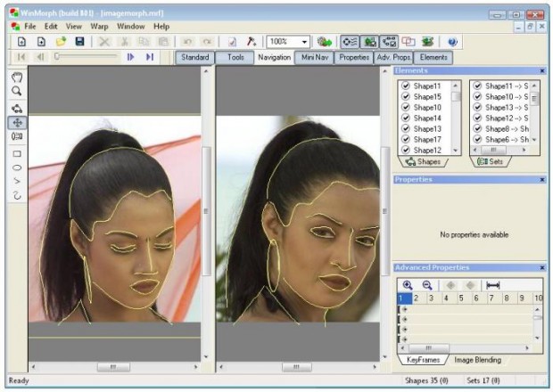Screen dimensions: 553x392
Task: Save project with the floppy icon
Action: point(80,42)
